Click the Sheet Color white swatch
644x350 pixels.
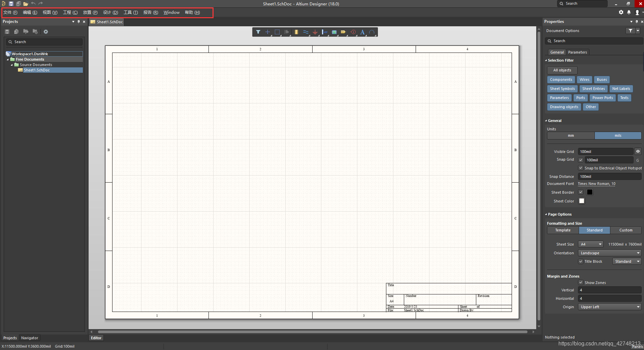coord(582,201)
